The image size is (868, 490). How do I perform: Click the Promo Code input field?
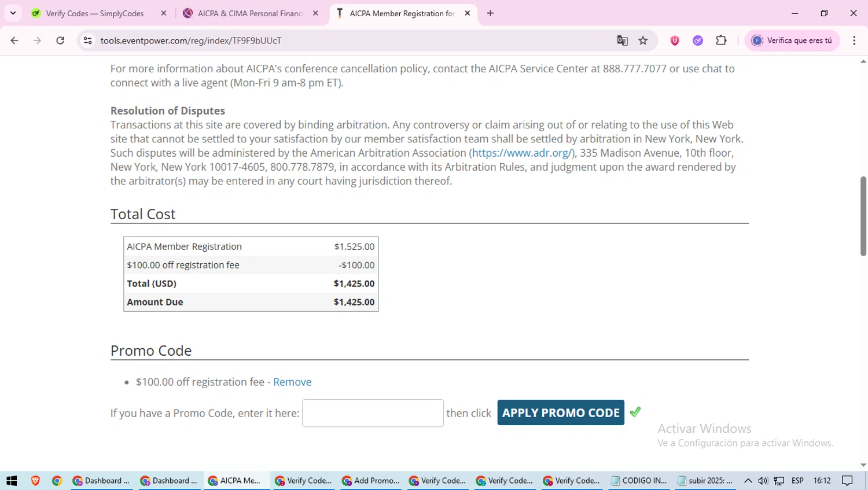point(373,413)
